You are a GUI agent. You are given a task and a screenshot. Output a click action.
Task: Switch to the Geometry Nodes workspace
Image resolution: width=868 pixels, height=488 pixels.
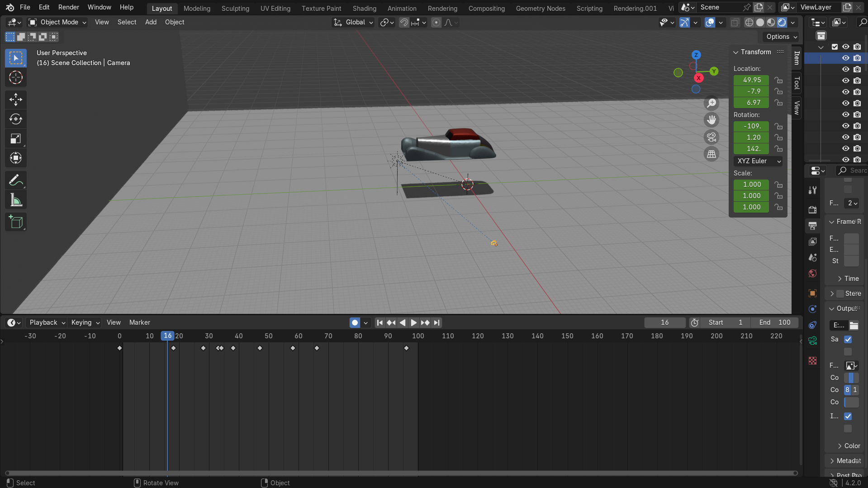coord(541,9)
